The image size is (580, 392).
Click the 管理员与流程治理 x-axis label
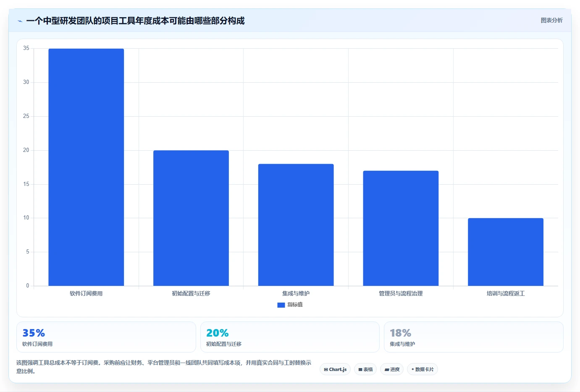[401, 293]
